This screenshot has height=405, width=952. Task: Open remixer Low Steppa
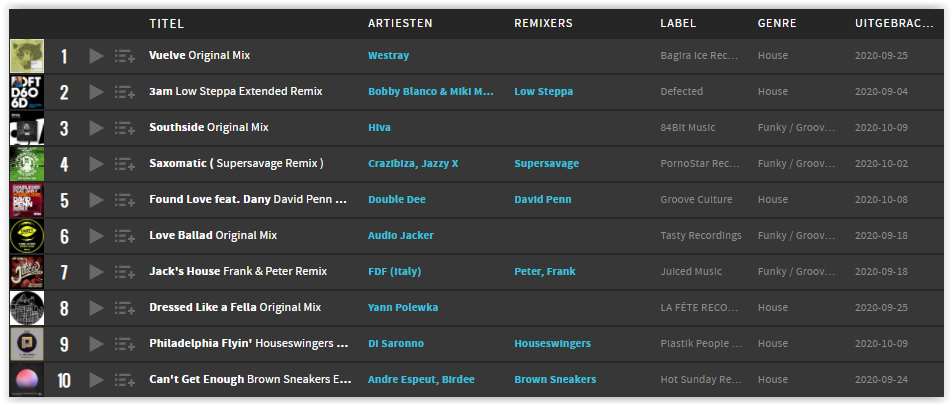click(x=543, y=92)
